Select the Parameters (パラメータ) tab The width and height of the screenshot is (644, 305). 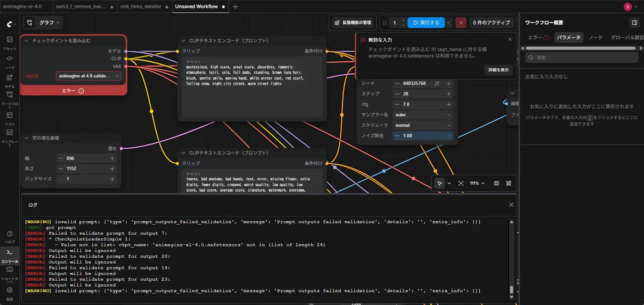coord(568,38)
